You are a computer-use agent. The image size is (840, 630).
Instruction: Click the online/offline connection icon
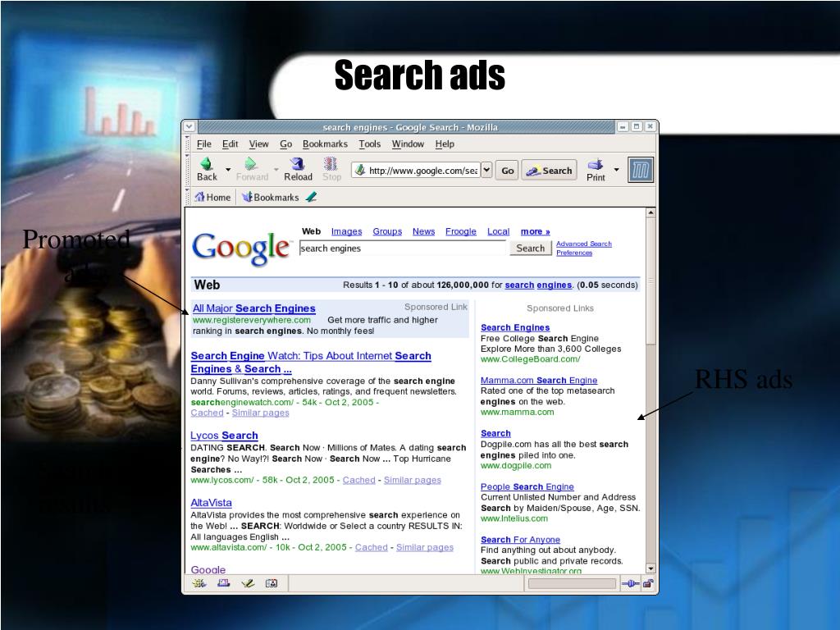click(630, 583)
